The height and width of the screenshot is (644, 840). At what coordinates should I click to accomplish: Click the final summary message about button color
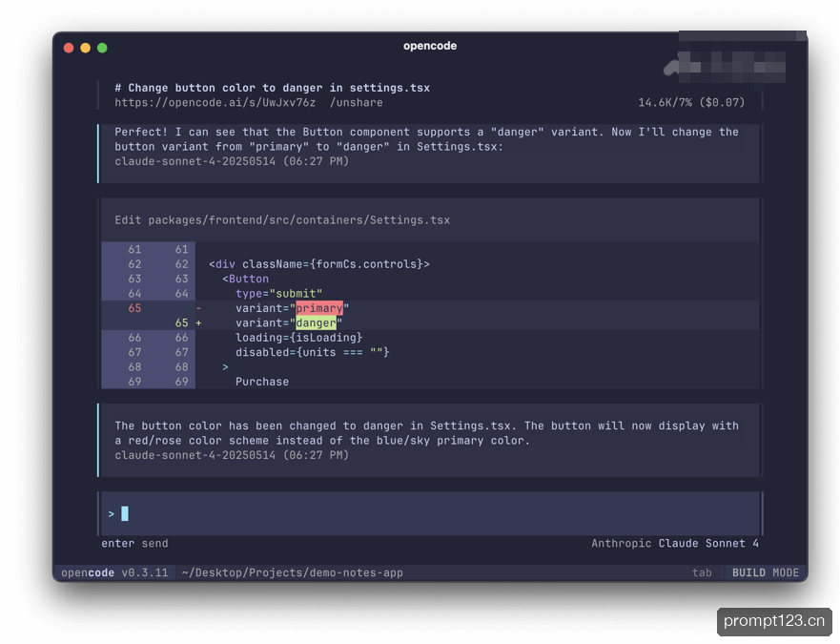tap(426, 433)
